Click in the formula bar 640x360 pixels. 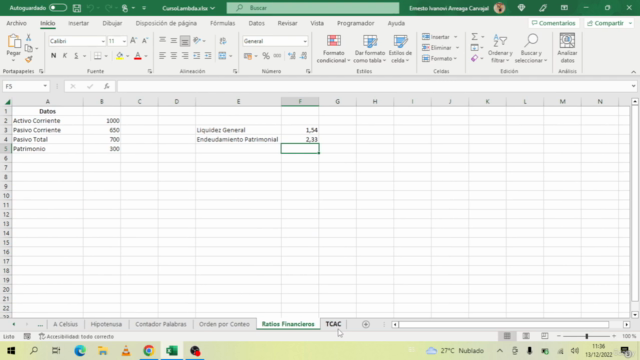(373, 86)
